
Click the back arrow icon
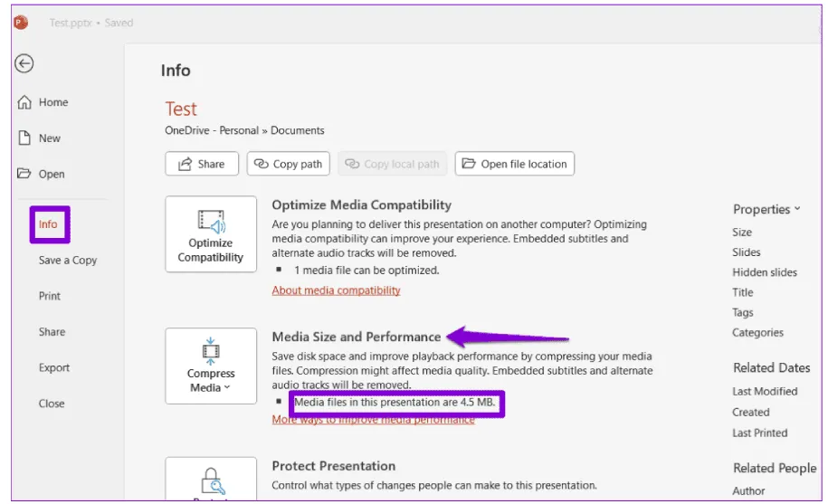coord(24,63)
